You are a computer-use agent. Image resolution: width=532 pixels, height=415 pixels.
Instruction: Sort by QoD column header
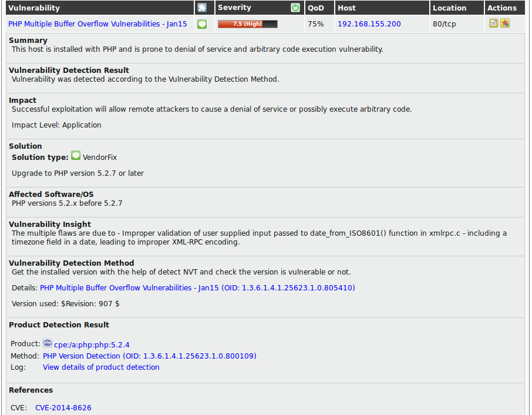coord(315,8)
